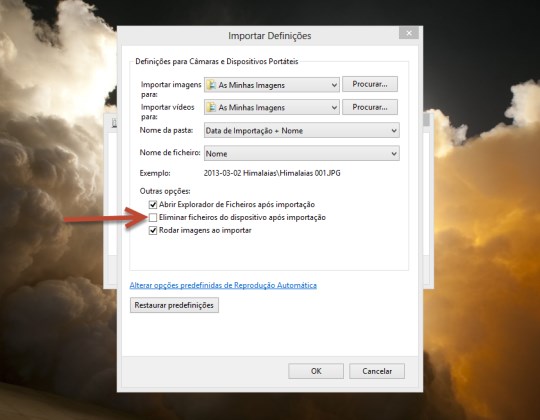The height and width of the screenshot is (420, 540).
Task: Uncheck 'Abrir Explorador de Ficheiros após importação'
Action: pyautogui.click(x=153, y=204)
